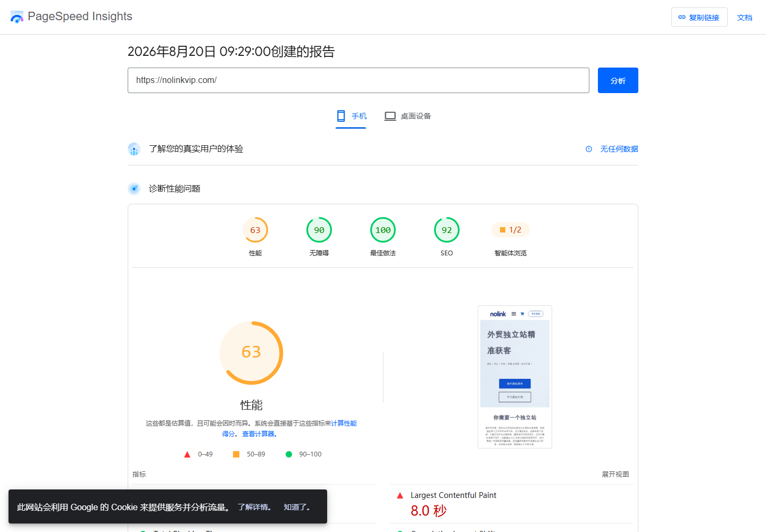The width and height of the screenshot is (766, 532).
Task: Click the large 63 performance gauge
Action: [x=252, y=353]
